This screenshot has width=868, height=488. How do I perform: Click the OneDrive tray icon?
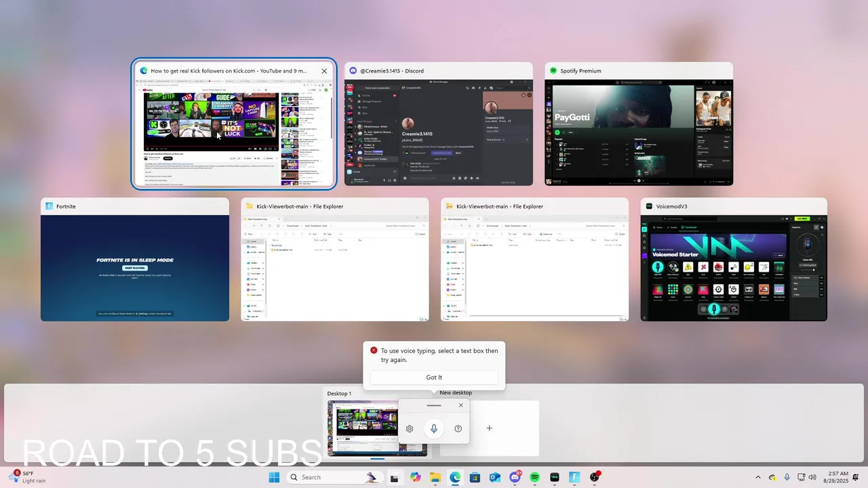click(773, 477)
